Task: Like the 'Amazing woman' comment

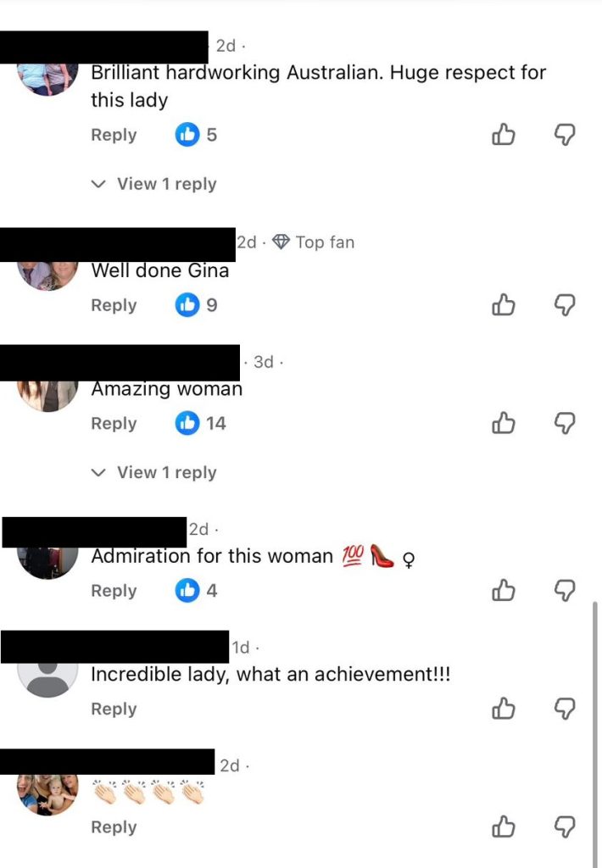Action: [504, 423]
